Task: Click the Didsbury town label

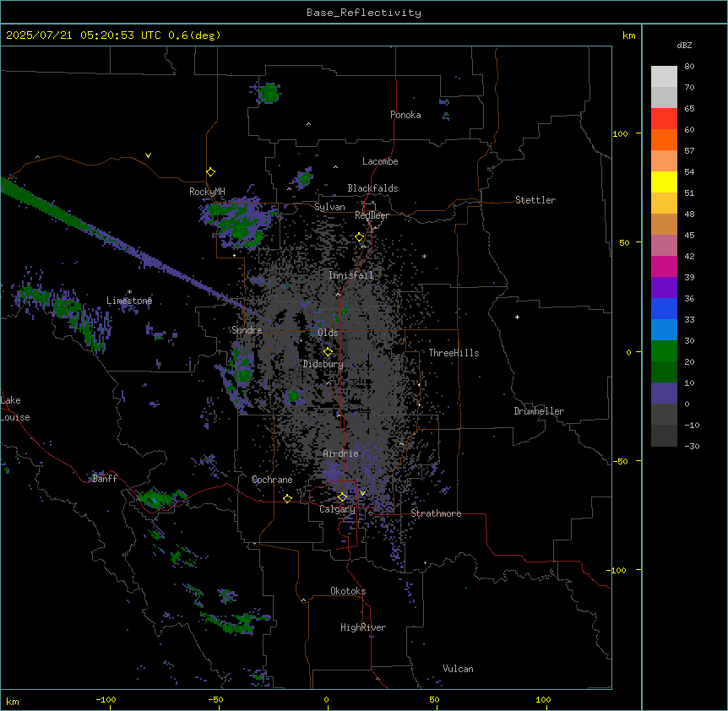Action: pyautogui.click(x=323, y=364)
